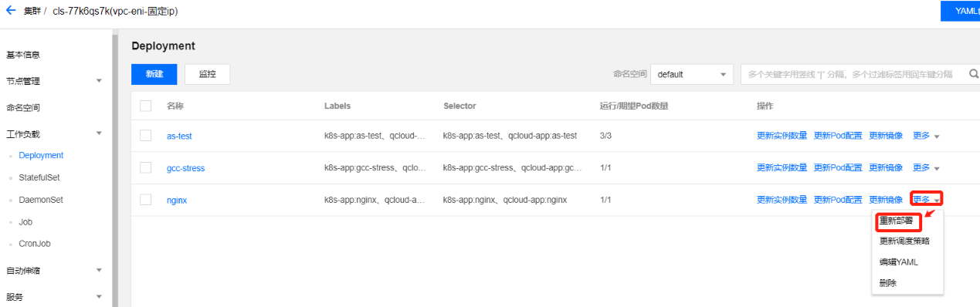Choose 删除 in the more menu
Viewport: 980px width, 307px height.
(x=888, y=283)
